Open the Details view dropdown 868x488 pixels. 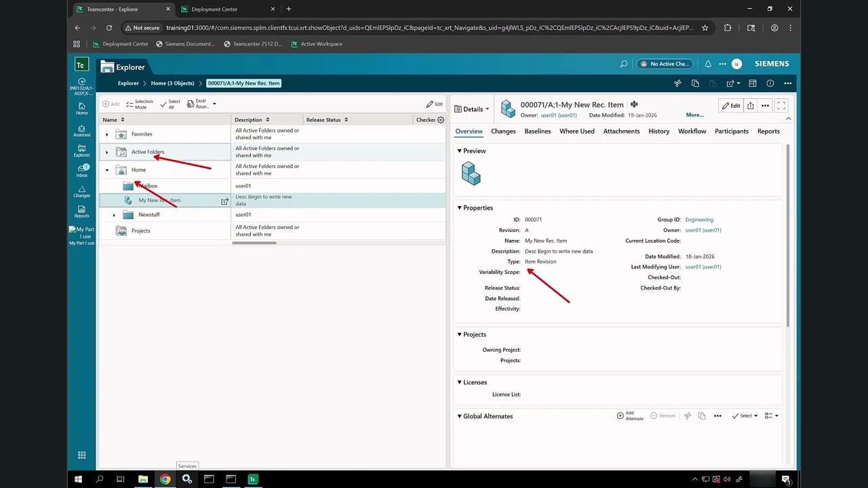point(472,109)
